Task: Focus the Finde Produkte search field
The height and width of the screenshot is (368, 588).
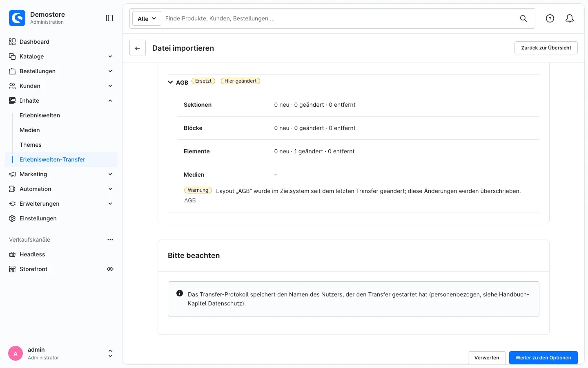Action: [x=339, y=18]
